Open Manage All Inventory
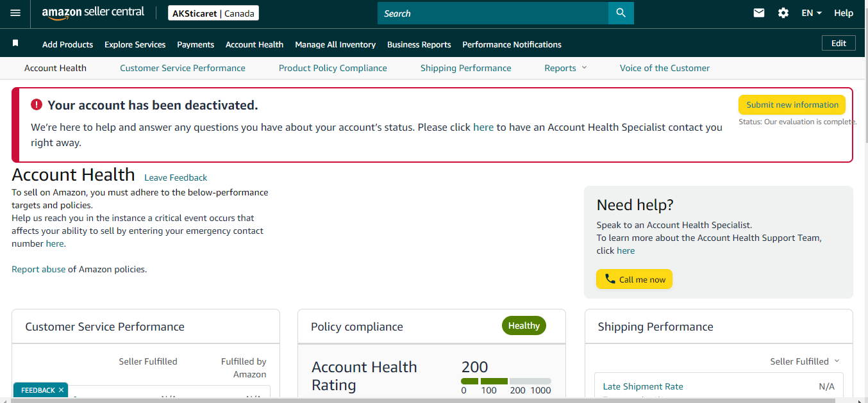This screenshot has height=403, width=868. [335, 44]
